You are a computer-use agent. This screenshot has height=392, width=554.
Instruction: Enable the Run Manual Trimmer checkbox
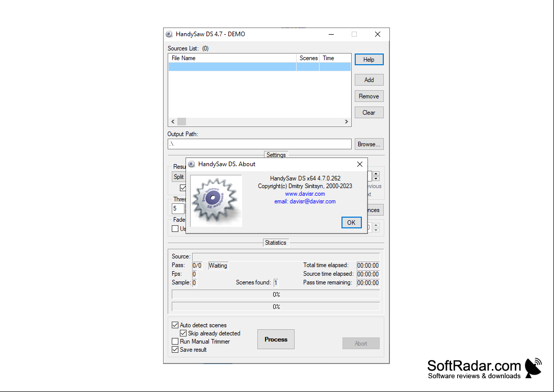click(x=175, y=342)
